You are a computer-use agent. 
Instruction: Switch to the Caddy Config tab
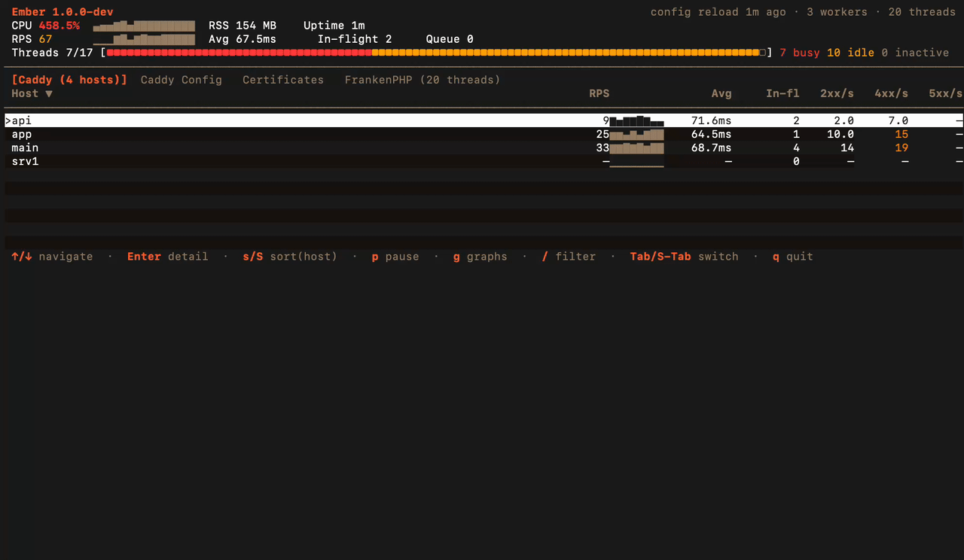tap(181, 80)
